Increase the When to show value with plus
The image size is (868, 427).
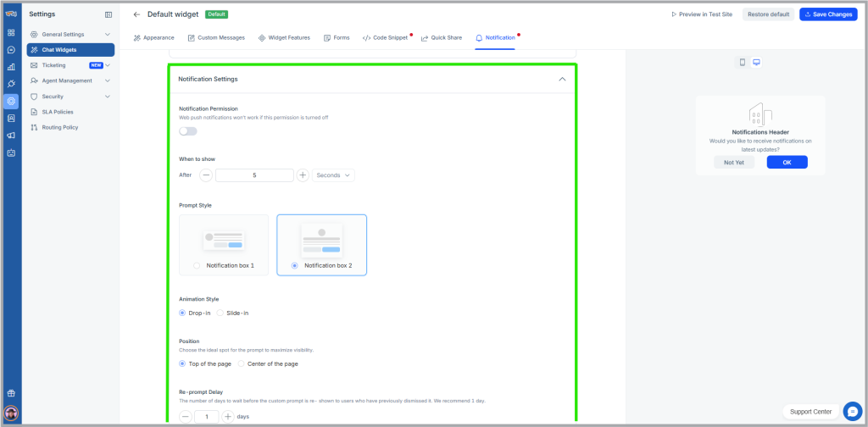(303, 175)
